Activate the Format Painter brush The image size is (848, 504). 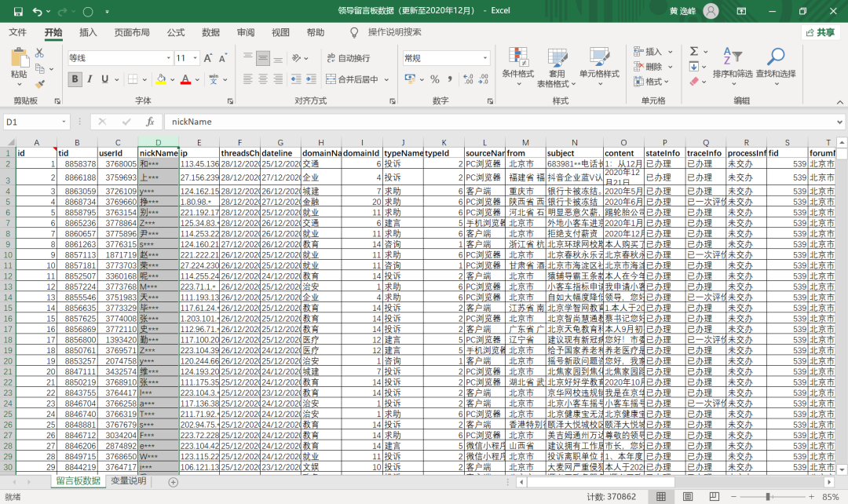tap(39, 84)
